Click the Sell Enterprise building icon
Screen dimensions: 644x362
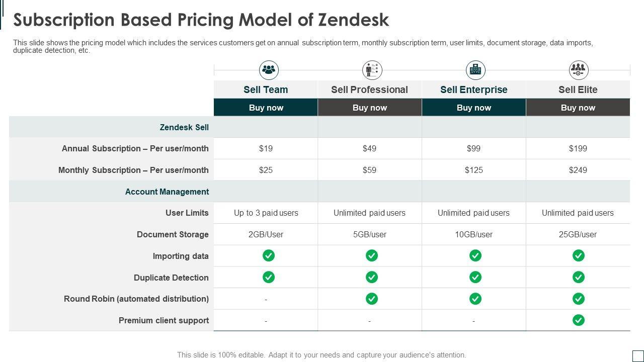pyautogui.click(x=475, y=70)
